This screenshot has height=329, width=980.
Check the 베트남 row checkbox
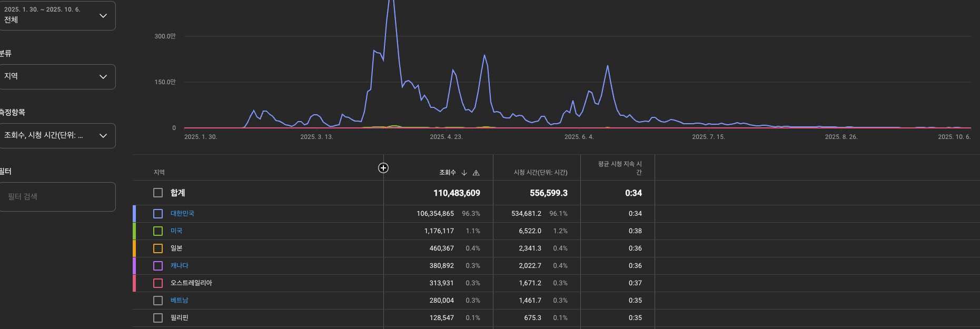point(158,301)
